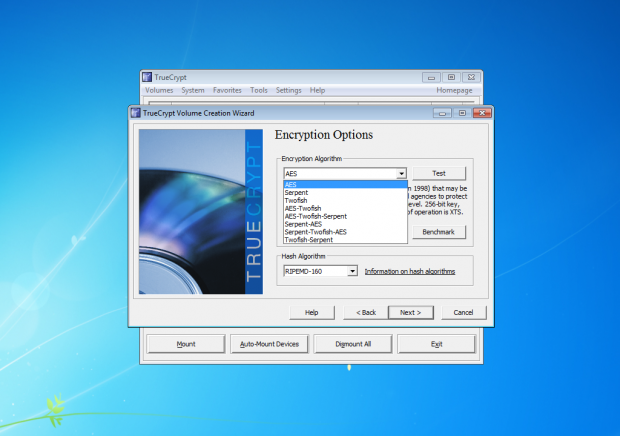Click the TrueCrypt main window title icon
620x436 pixels.
coord(147,77)
